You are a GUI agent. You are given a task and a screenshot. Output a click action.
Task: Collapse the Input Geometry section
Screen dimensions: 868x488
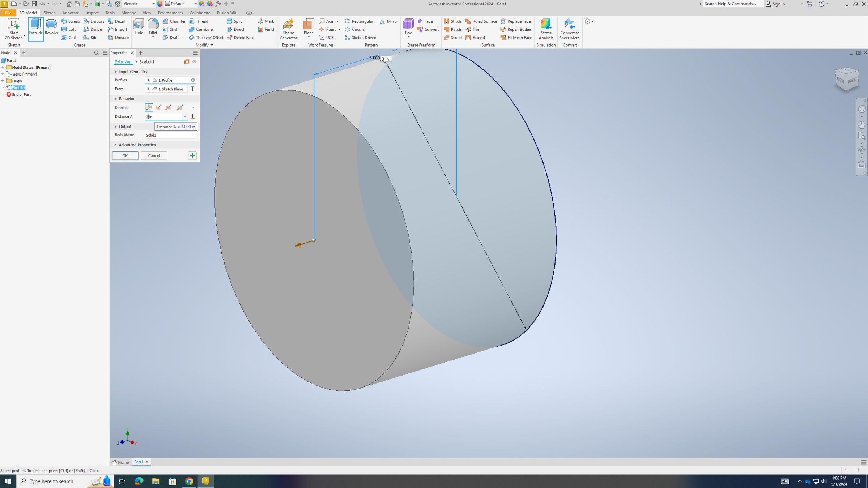coord(116,72)
